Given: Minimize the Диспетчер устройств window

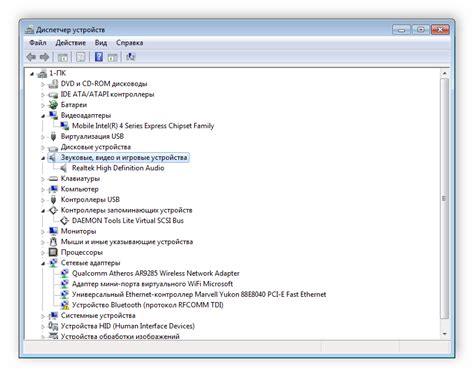Looking at the screenshot, I should point(401,30).
